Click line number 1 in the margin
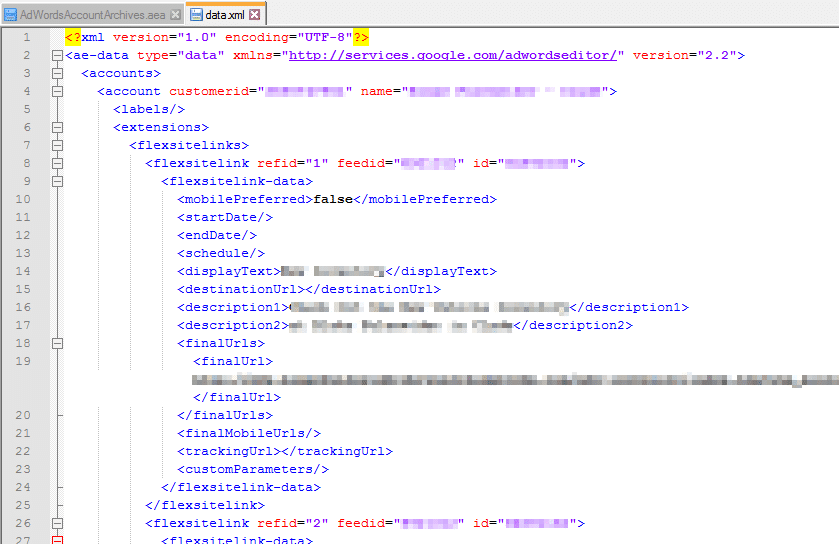The height and width of the screenshot is (544, 839). (x=27, y=37)
